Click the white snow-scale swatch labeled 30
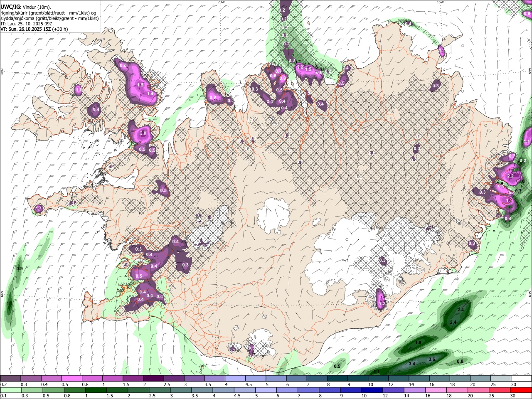 click(522, 379)
